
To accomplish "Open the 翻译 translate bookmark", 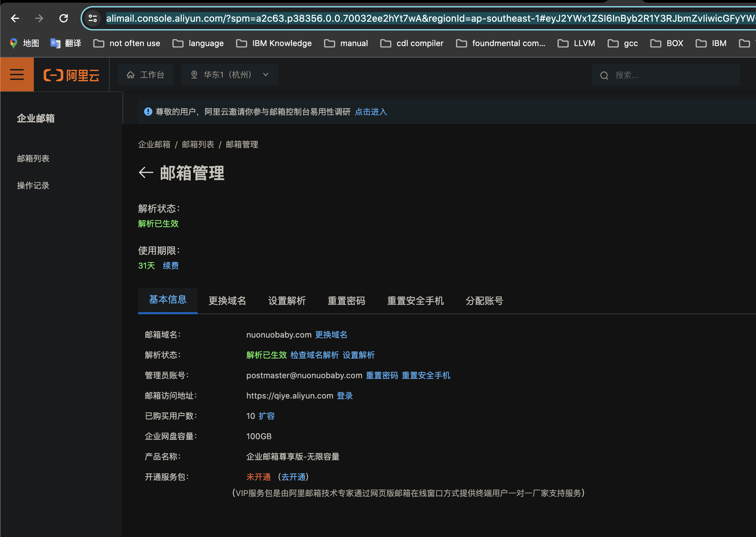I will pos(66,43).
